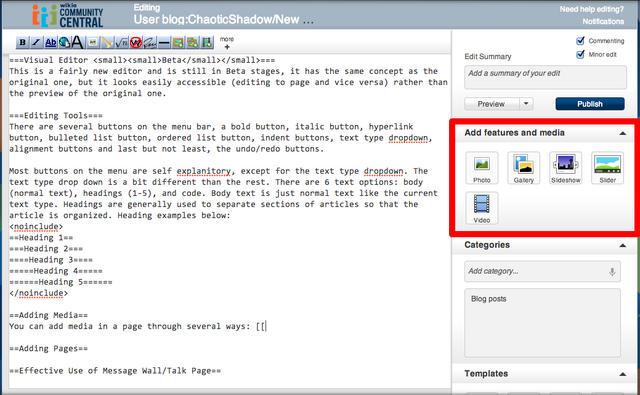Click the page title User blog:ChaoticShadow/New

(224, 20)
